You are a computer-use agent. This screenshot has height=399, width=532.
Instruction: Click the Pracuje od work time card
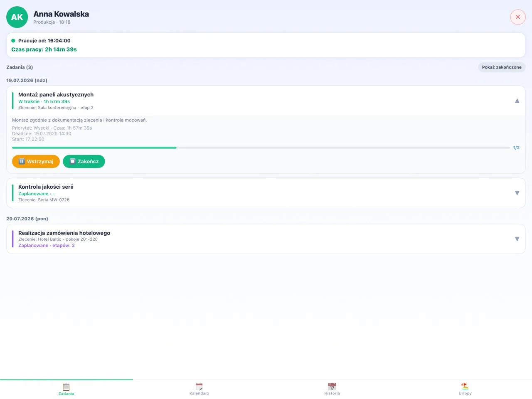pos(266,45)
